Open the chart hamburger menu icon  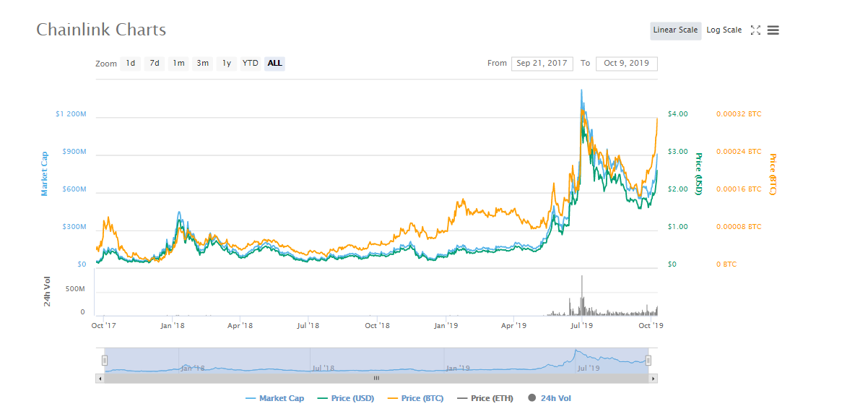point(773,30)
